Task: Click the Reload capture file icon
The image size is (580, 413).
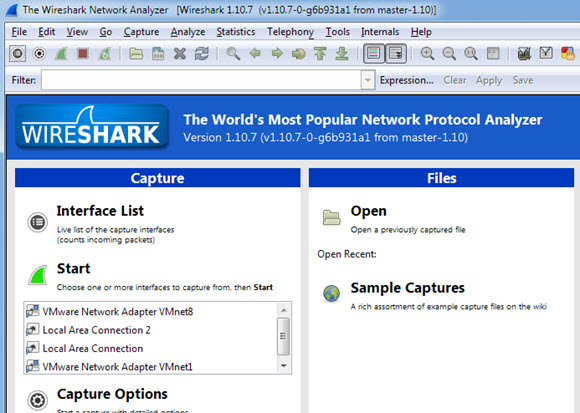Action: click(x=202, y=54)
